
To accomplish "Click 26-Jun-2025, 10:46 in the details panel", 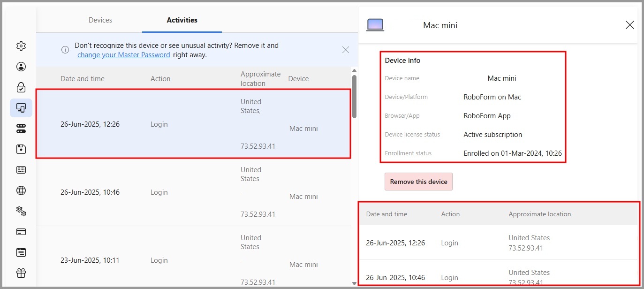I will coord(395,278).
